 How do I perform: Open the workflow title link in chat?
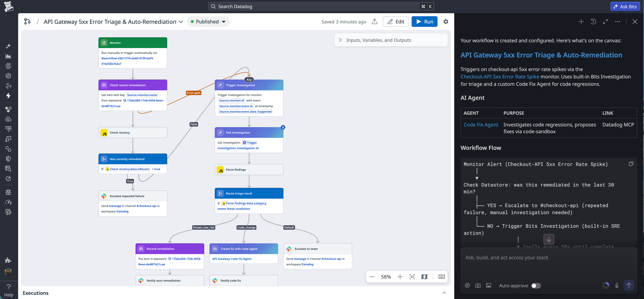pos(541,55)
